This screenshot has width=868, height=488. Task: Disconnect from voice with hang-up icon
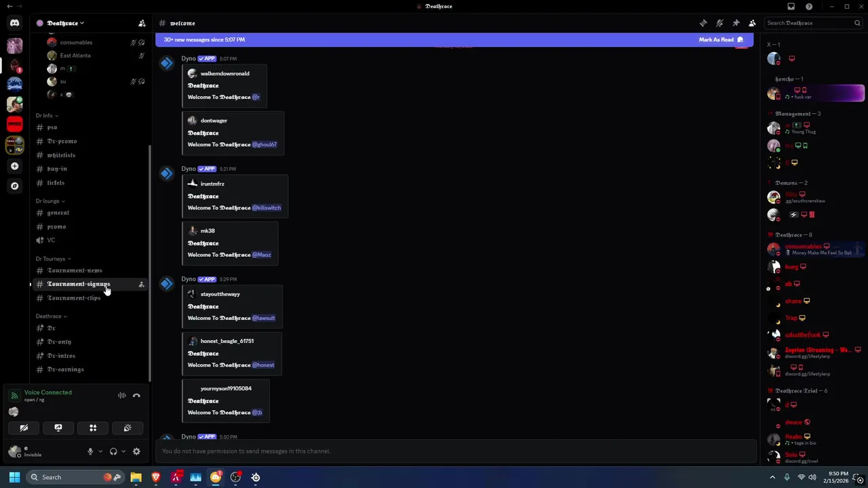point(136,396)
